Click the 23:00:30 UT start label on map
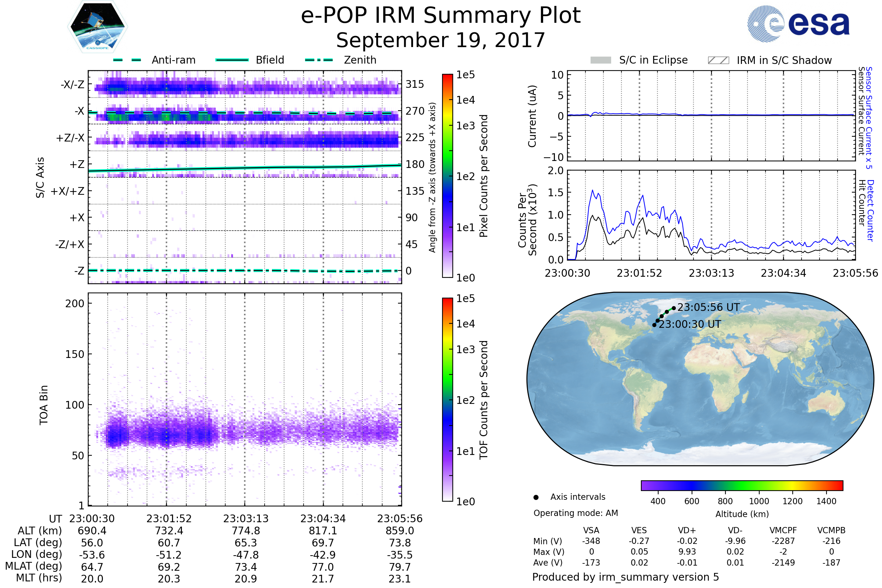This screenshot has height=588, width=882. pos(690,325)
